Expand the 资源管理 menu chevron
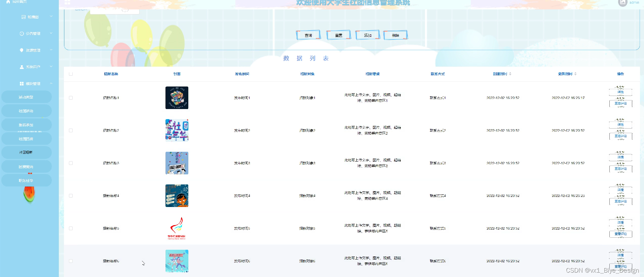644x277 pixels. coord(51,50)
